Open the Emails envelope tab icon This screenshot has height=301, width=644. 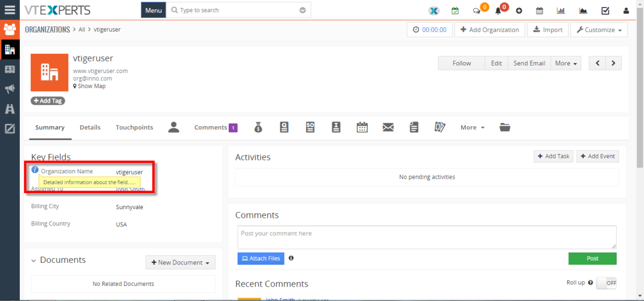[x=388, y=127]
